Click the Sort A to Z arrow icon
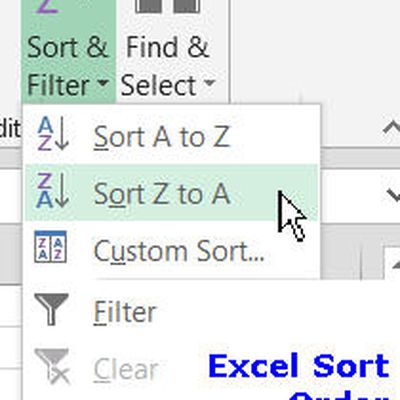The image size is (400, 400). pyautogui.click(x=52, y=134)
